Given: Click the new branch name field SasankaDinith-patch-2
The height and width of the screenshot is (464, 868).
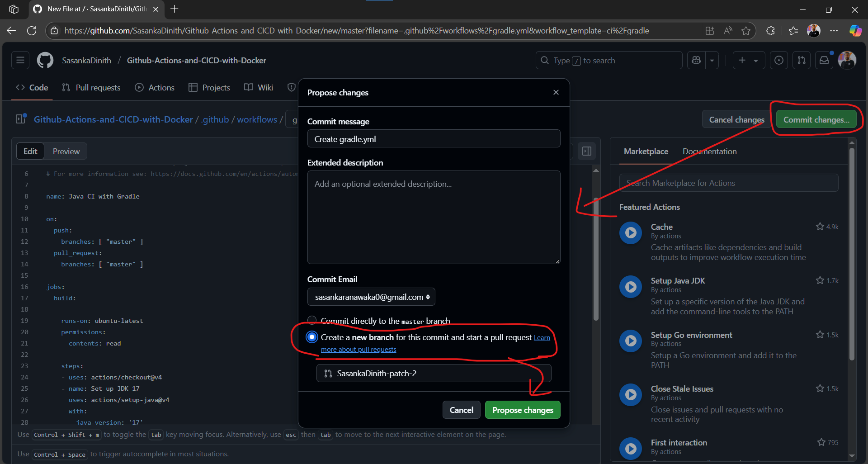Looking at the screenshot, I should pyautogui.click(x=434, y=373).
